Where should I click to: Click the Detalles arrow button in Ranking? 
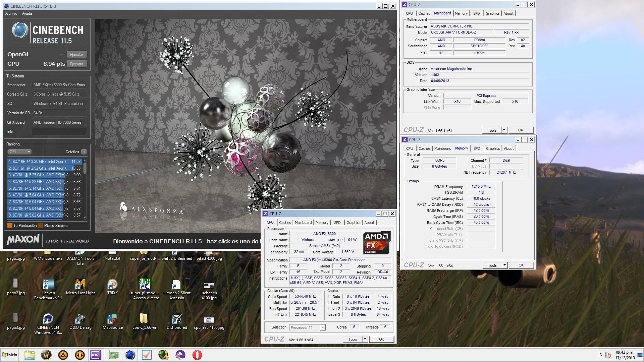coord(84,152)
